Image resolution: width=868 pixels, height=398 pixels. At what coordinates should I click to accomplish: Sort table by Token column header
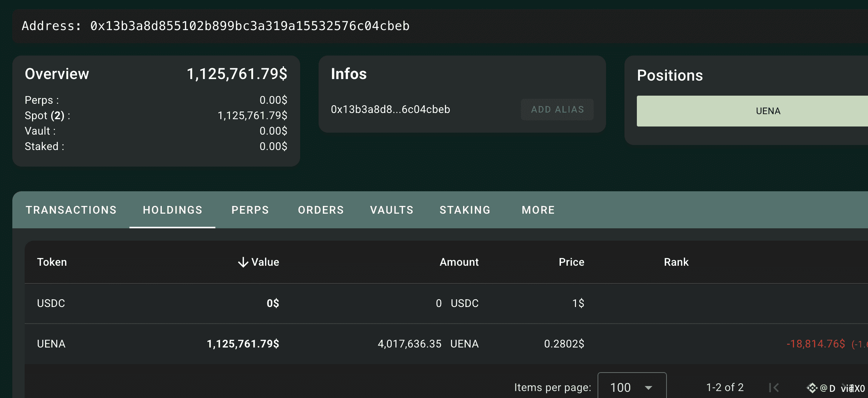click(52, 262)
